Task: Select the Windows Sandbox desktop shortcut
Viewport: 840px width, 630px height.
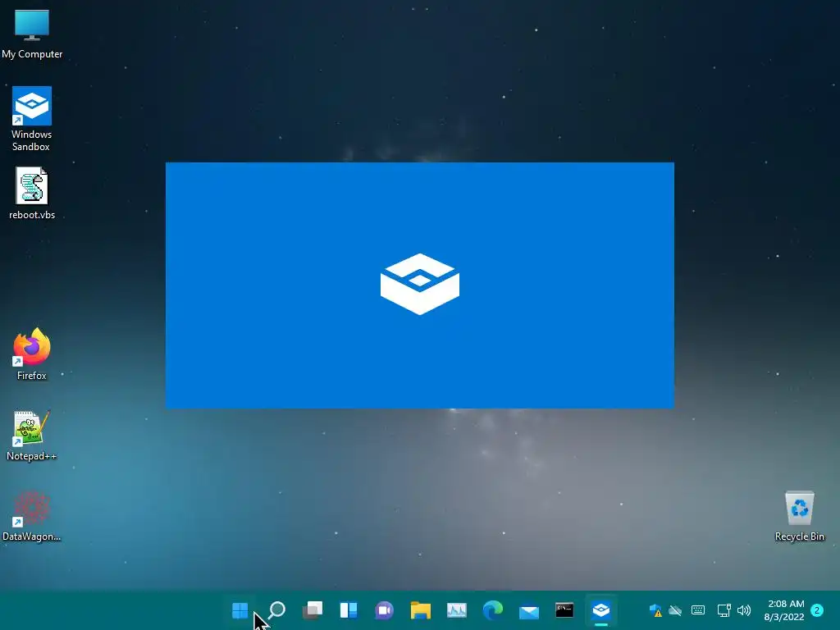Action: pyautogui.click(x=32, y=119)
